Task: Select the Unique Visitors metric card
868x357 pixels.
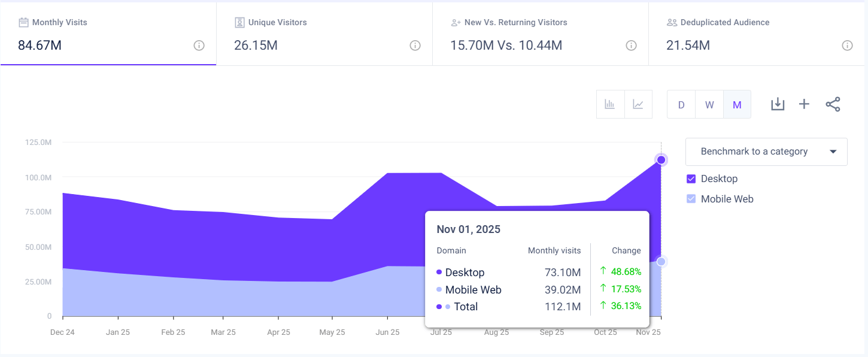Action: coord(323,33)
